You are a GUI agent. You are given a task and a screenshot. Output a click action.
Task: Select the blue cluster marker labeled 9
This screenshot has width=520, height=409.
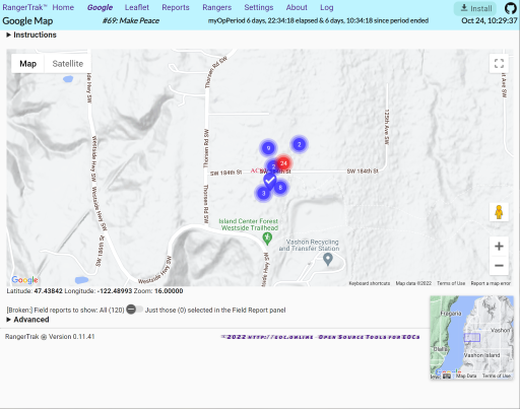point(268,148)
